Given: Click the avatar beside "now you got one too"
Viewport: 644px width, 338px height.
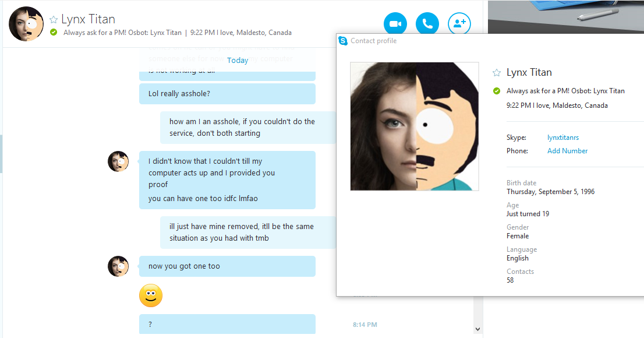Looking at the screenshot, I should tap(118, 266).
